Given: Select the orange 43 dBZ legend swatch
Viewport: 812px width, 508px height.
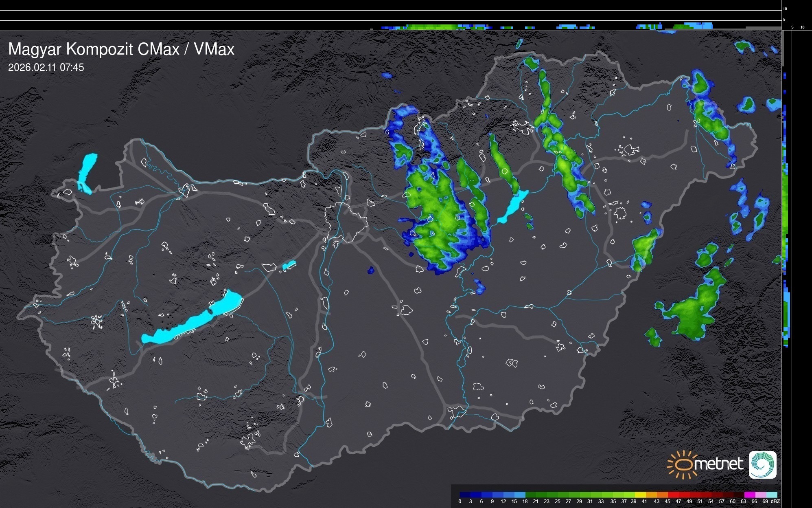Looking at the screenshot, I should click(662, 495).
